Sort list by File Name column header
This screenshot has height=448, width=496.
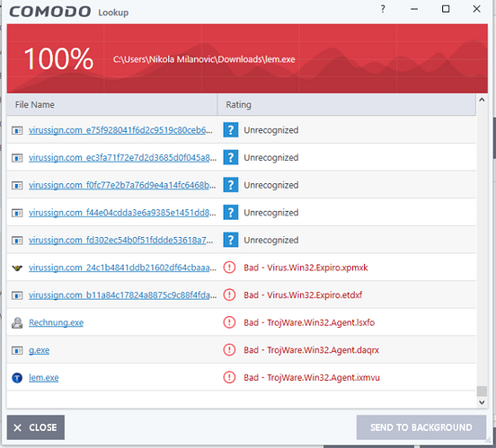pyautogui.click(x=112, y=105)
